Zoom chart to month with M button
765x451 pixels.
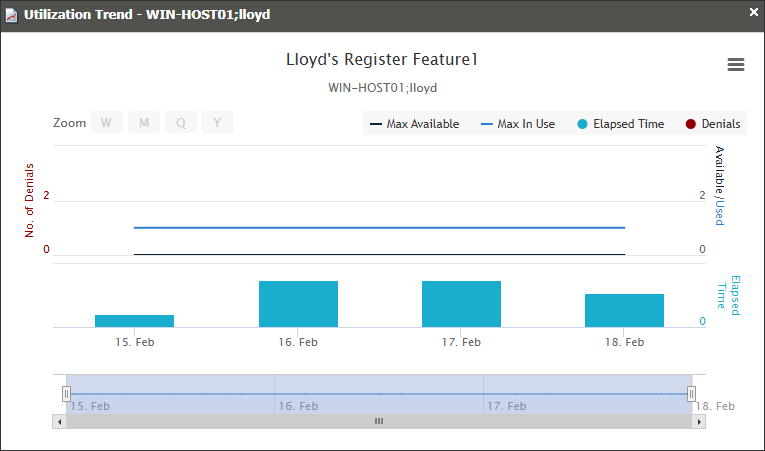pos(144,123)
